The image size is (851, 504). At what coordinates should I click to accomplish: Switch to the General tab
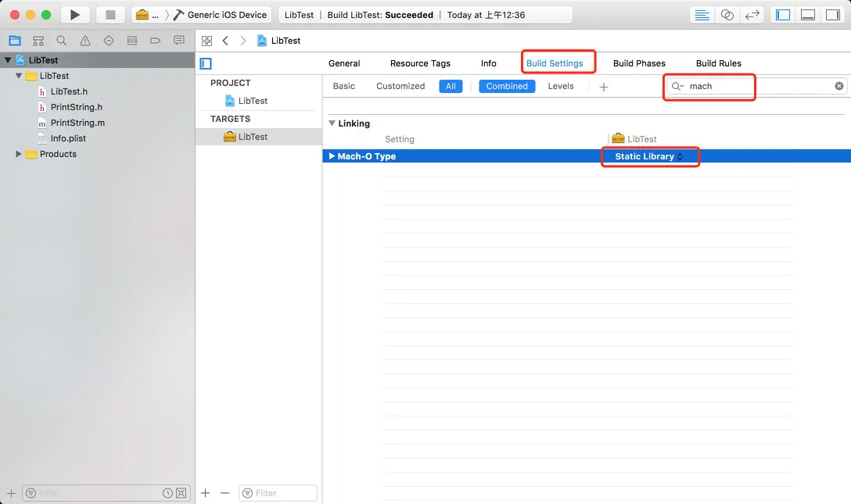point(344,63)
